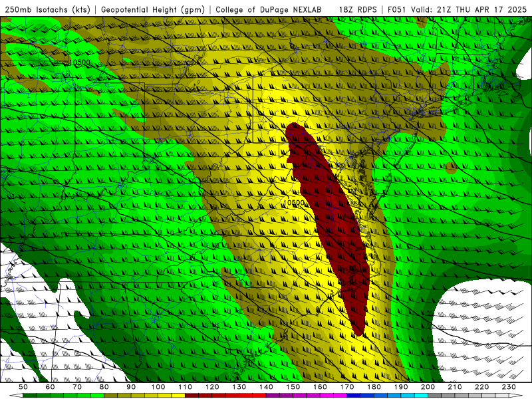Click the legend value 220
Image resolution: width=532 pixels, height=399 pixels.
pyautogui.click(x=481, y=387)
